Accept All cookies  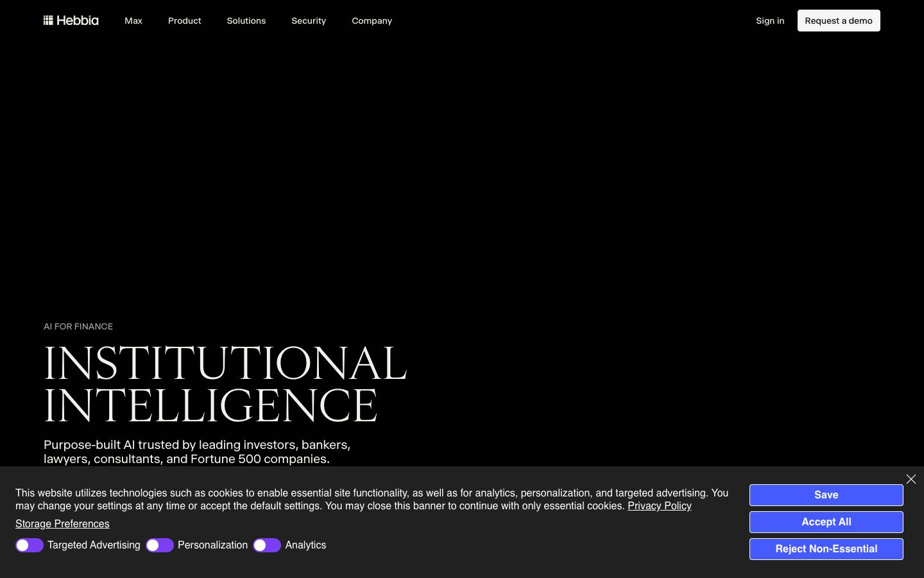click(826, 522)
